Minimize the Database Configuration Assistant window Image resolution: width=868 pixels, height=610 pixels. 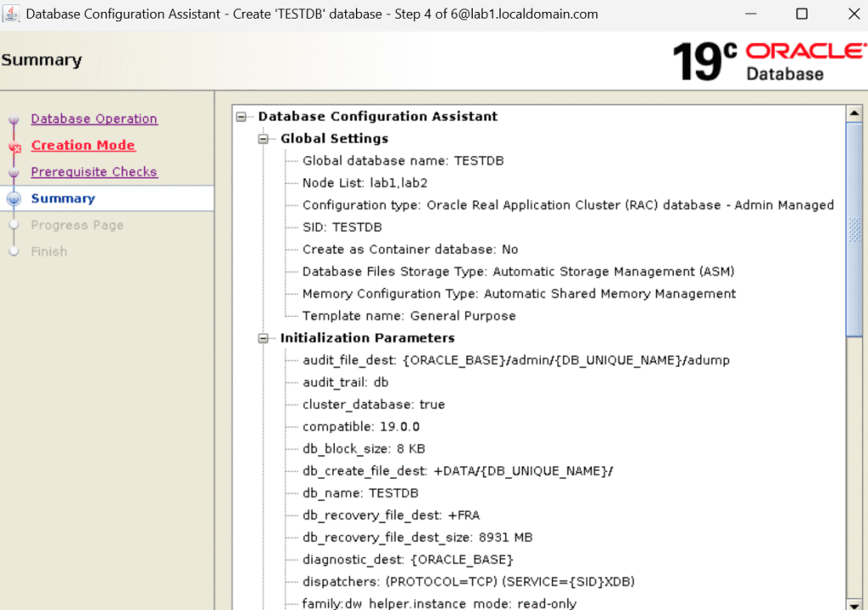pos(751,14)
